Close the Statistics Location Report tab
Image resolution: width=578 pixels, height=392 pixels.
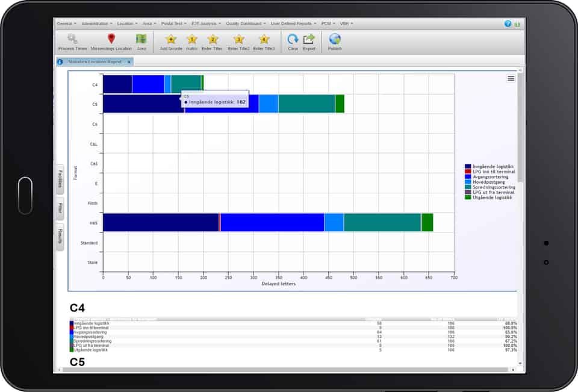pyautogui.click(x=129, y=62)
